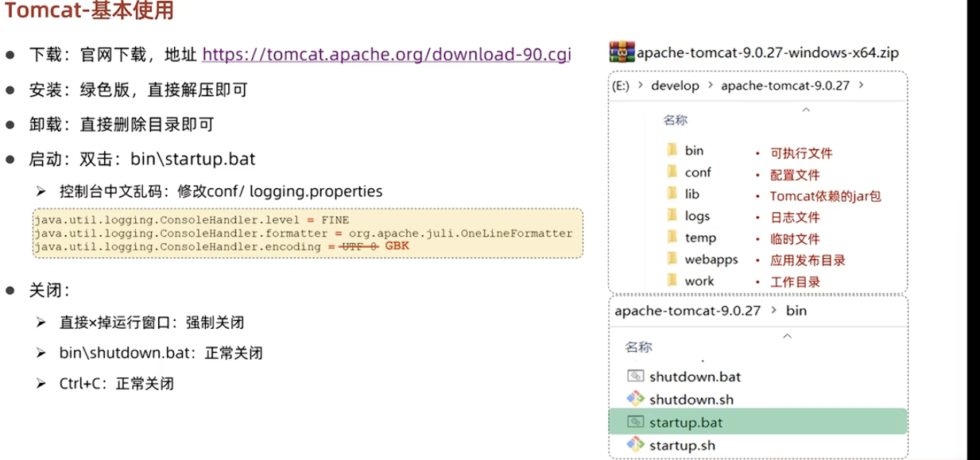
Task: Expand the chevron between develop and apache-tomcat-9.0.27
Action: click(709, 85)
